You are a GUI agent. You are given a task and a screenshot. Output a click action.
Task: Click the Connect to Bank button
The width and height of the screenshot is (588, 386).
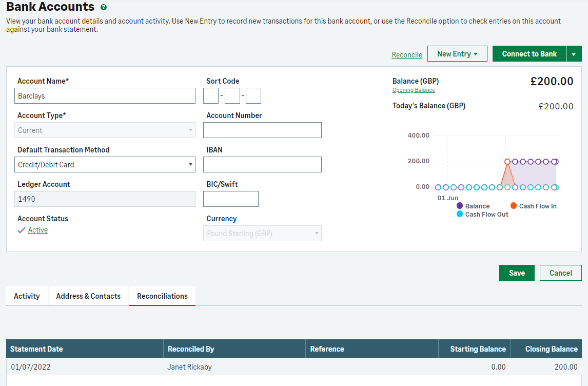(529, 54)
